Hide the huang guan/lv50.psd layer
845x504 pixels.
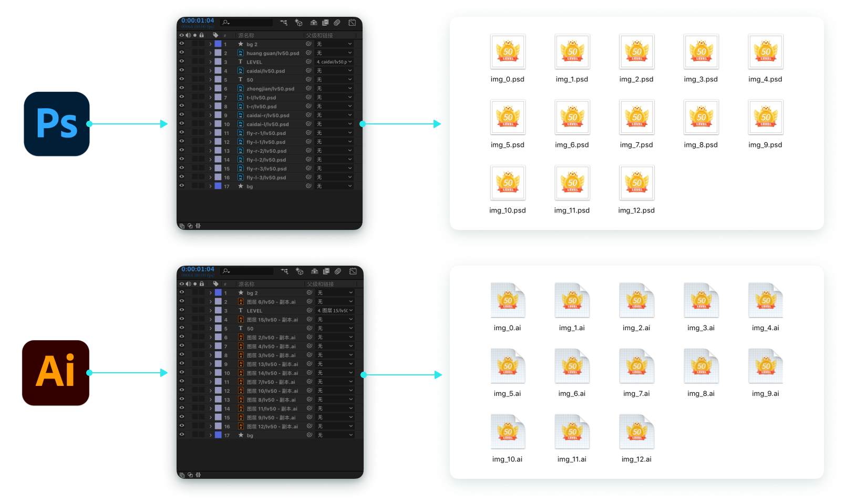(x=182, y=52)
